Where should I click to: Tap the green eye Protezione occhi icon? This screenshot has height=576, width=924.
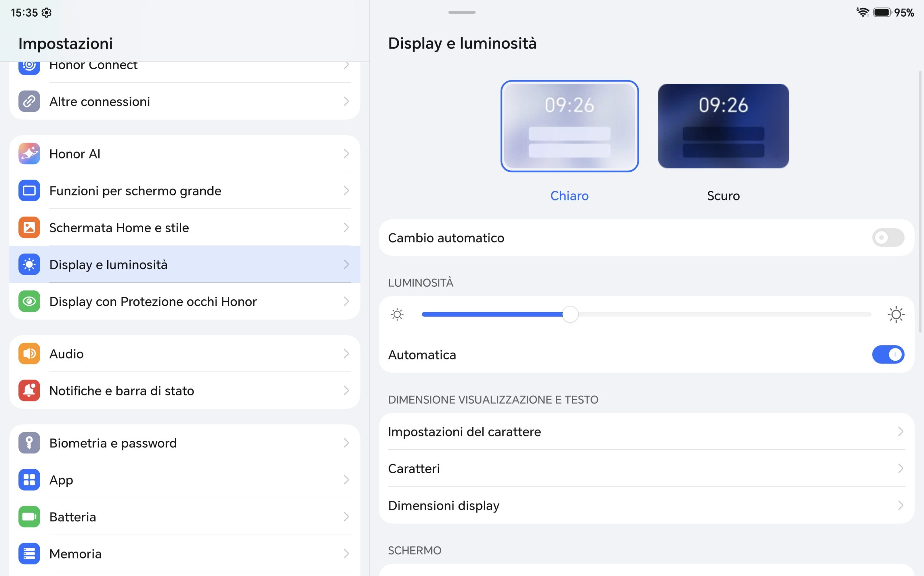[29, 301]
